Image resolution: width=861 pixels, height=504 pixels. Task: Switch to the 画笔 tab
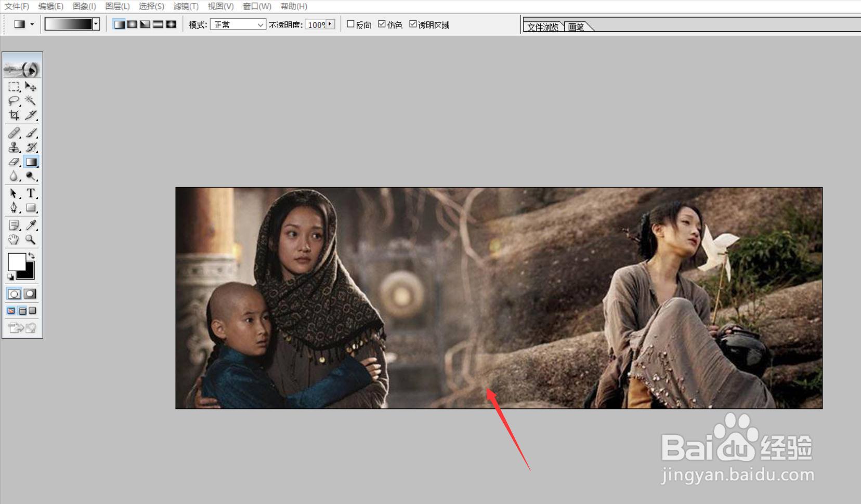pos(576,27)
